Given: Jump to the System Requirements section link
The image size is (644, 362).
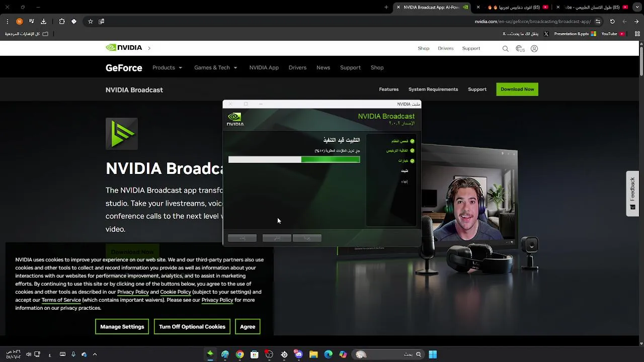Looking at the screenshot, I should tap(433, 89).
